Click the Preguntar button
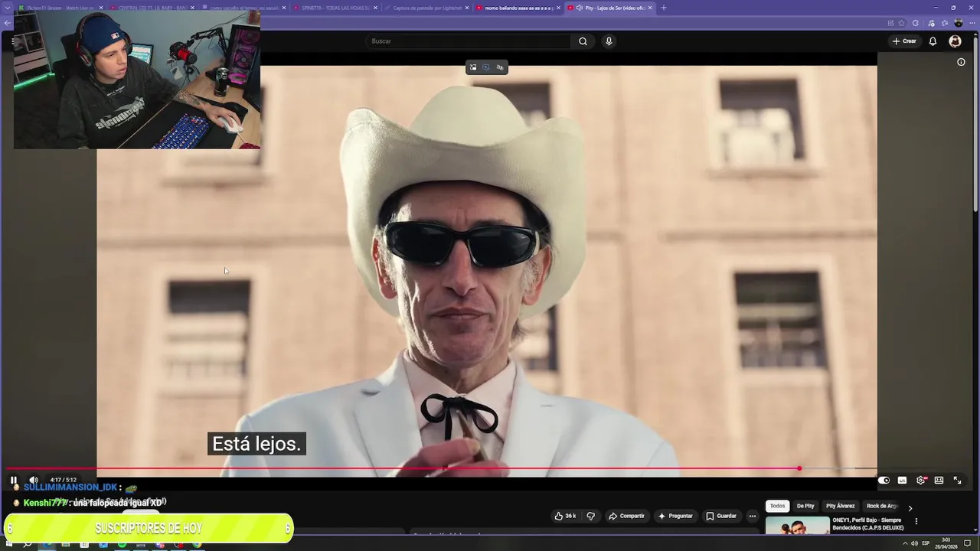Viewport: 980px width, 551px height. click(x=675, y=516)
